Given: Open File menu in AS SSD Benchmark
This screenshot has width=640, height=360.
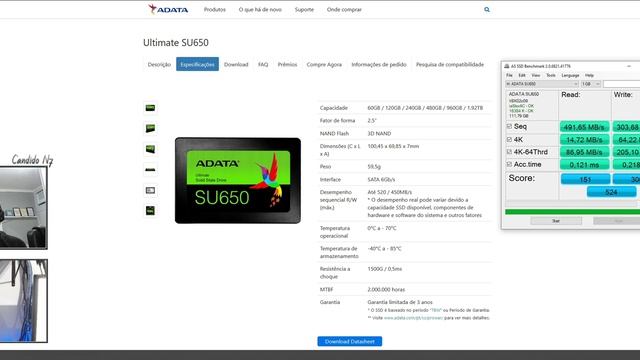Looking at the screenshot, I should pos(509,76).
